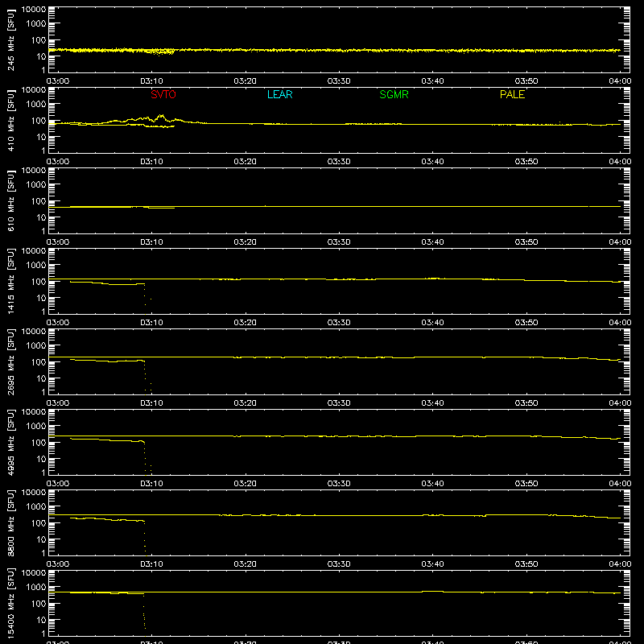
Task: Select the "2695 MHz [SFU]" axis title
Action: [11, 361]
